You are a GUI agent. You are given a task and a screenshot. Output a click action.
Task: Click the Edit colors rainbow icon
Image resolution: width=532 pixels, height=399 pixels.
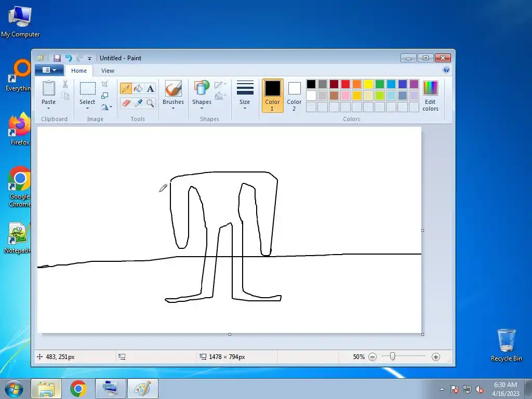pyautogui.click(x=430, y=88)
